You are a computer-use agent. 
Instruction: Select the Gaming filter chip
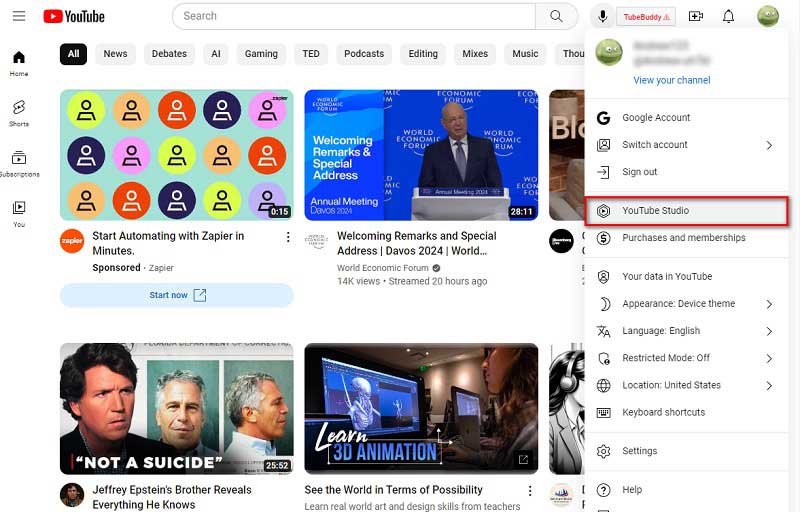pyautogui.click(x=261, y=54)
